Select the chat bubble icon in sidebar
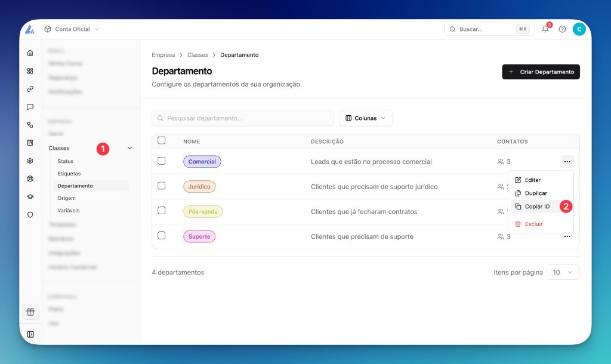Image resolution: width=611 pixels, height=364 pixels. click(30, 107)
